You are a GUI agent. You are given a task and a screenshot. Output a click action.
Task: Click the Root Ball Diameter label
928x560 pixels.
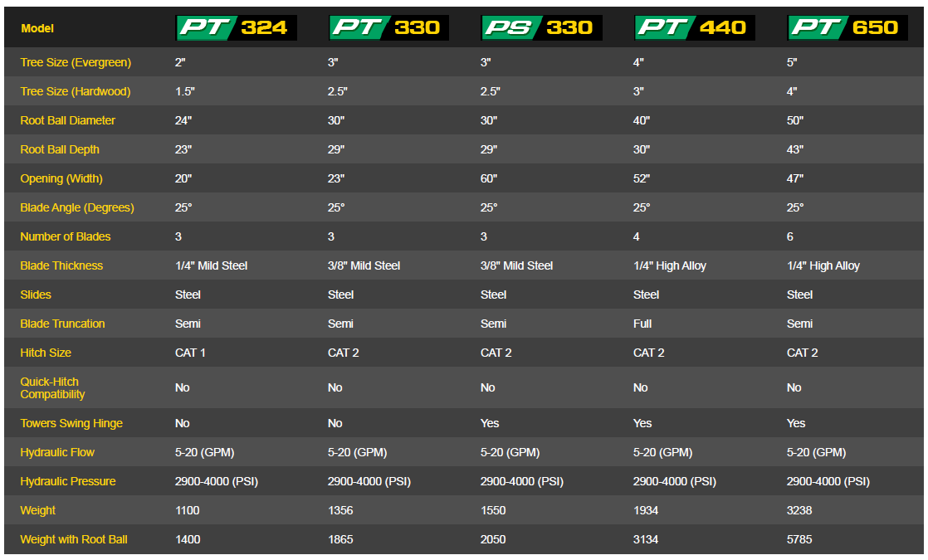68,120
